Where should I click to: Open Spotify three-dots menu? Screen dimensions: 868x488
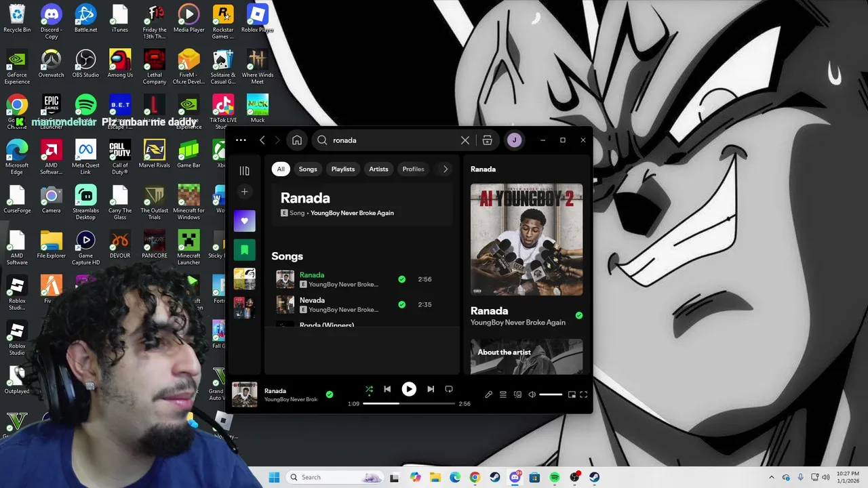click(x=241, y=140)
